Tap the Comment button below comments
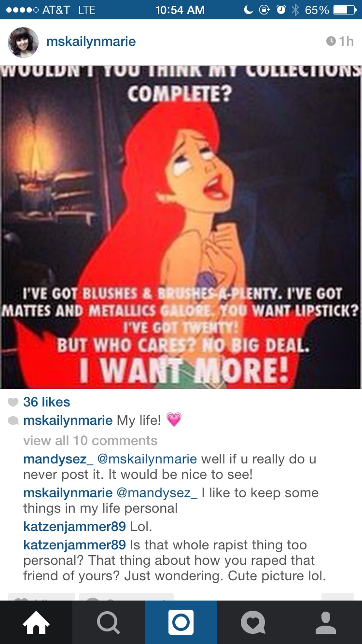 coord(126,597)
